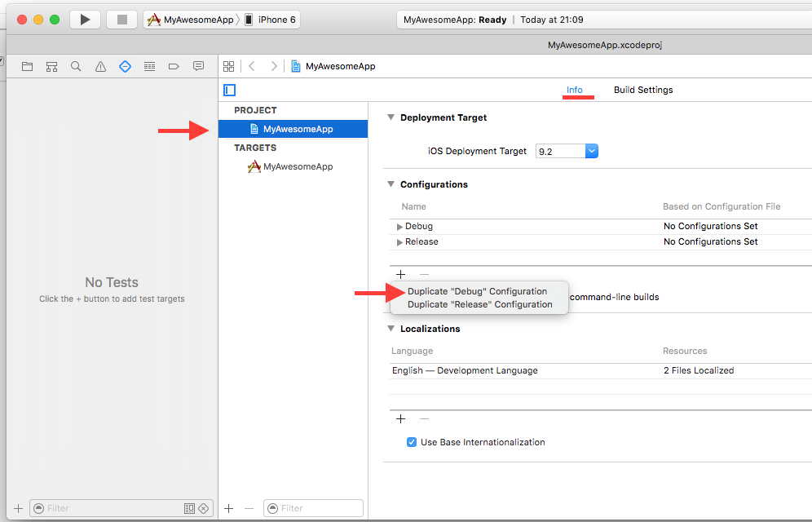Open the iOS Deployment Target dropdown arrow

point(592,151)
